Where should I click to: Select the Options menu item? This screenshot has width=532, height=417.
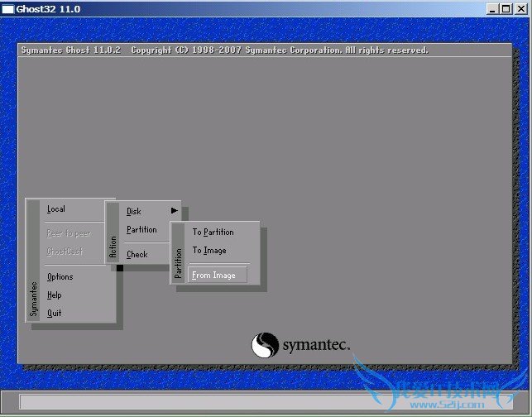click(60, 277)
